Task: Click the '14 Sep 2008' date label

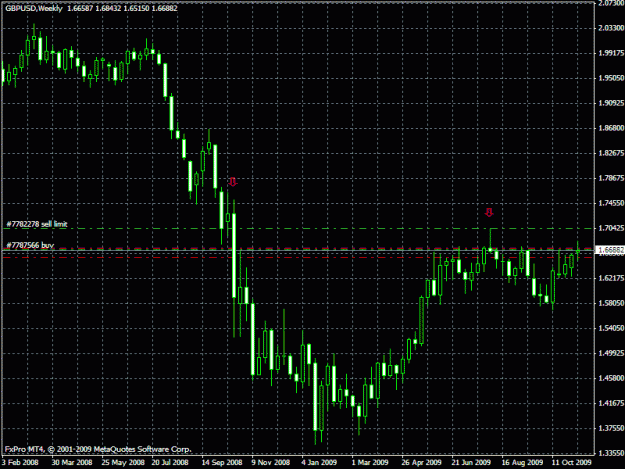Action: [222, 463]
